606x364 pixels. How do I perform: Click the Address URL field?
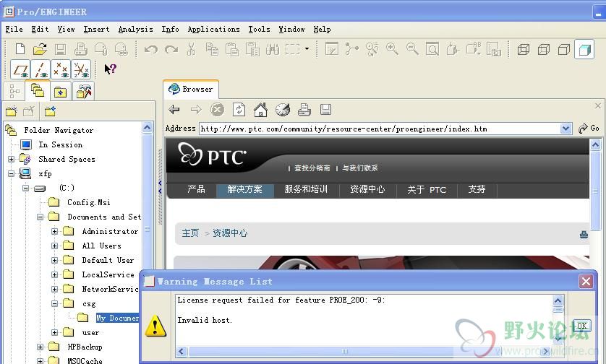point(380,129)
